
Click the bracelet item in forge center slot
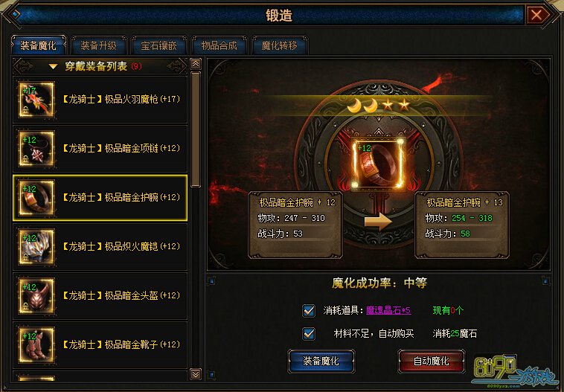pos(378,164)
